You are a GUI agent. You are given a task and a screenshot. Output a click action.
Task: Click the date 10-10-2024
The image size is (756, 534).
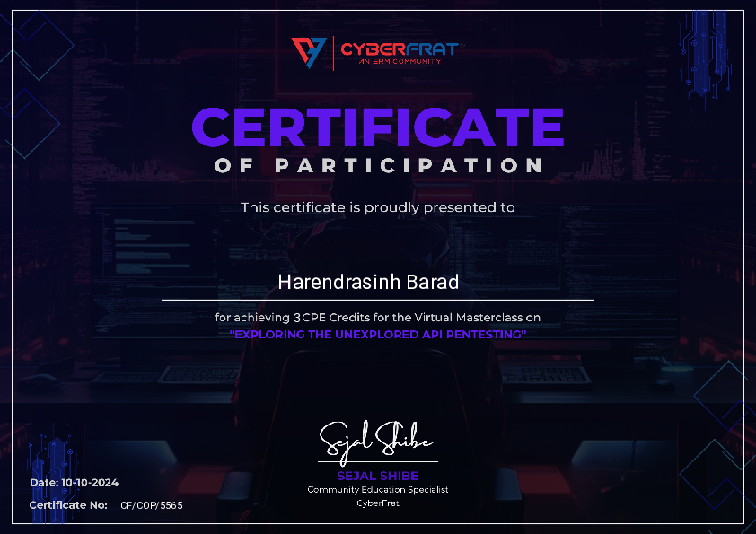tap(90, 483)
